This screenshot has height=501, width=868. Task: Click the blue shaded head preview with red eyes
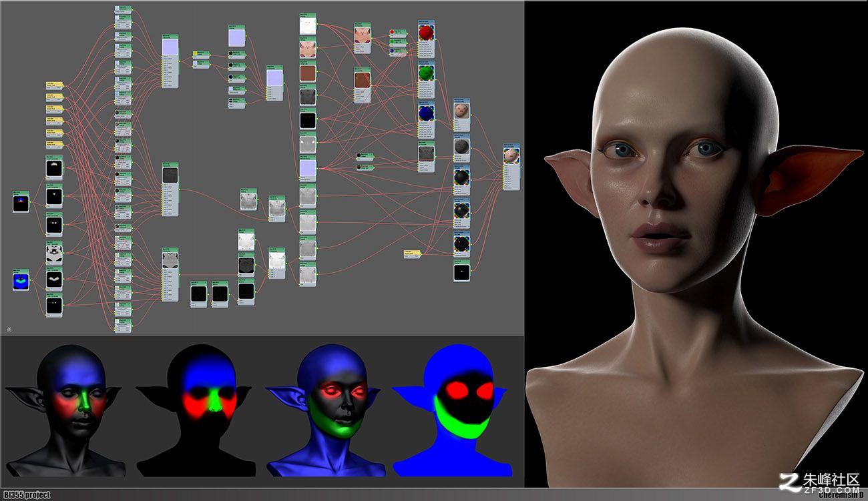tap(327, 409)
